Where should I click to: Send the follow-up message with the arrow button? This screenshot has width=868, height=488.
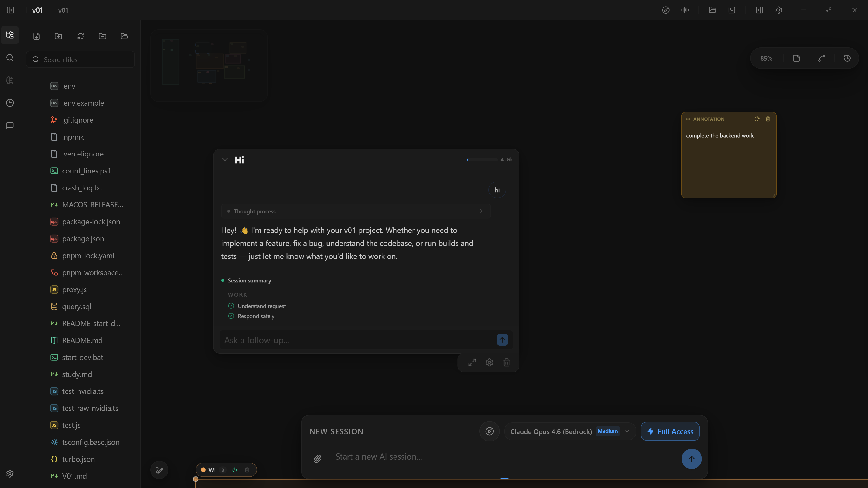pos(502,340)
